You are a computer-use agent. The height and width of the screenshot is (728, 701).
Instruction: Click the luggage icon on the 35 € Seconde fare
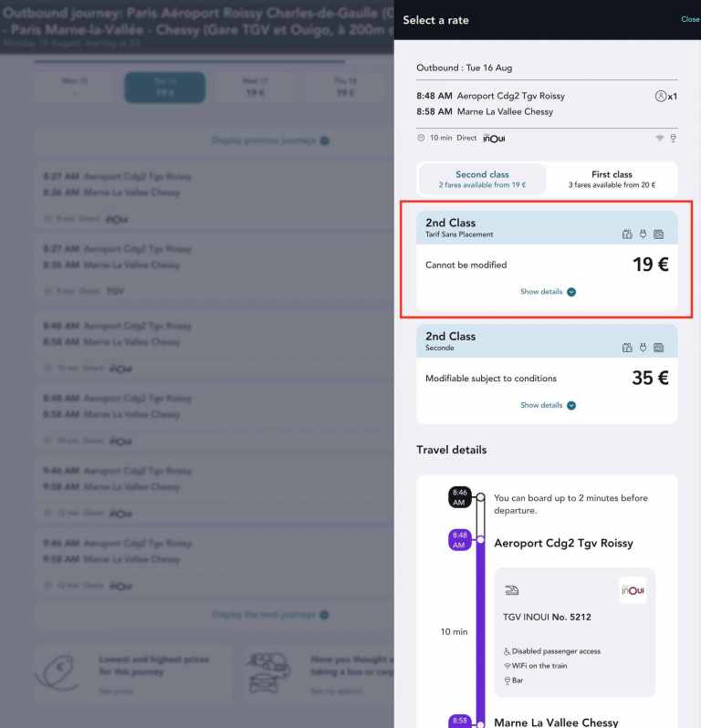[x=627, y=348]
